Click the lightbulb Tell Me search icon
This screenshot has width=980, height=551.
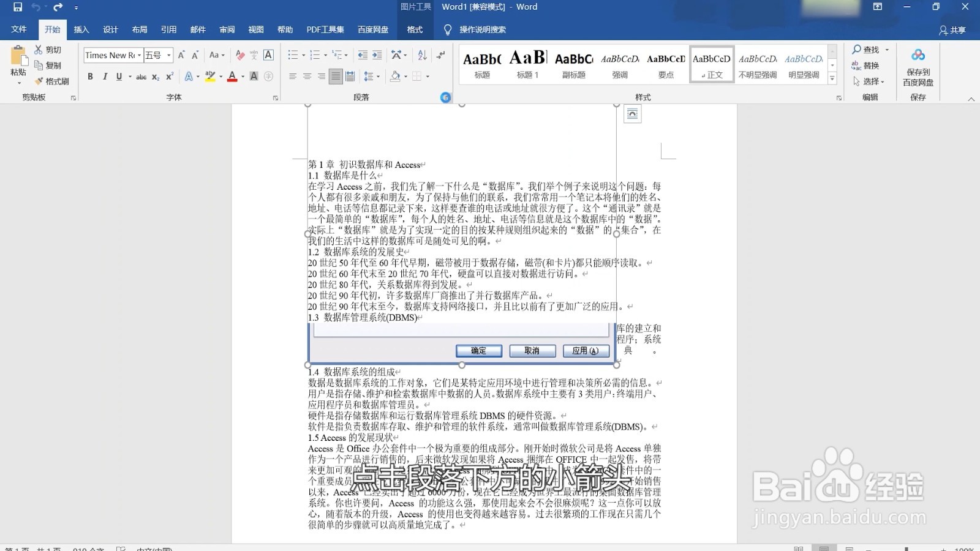448,29
